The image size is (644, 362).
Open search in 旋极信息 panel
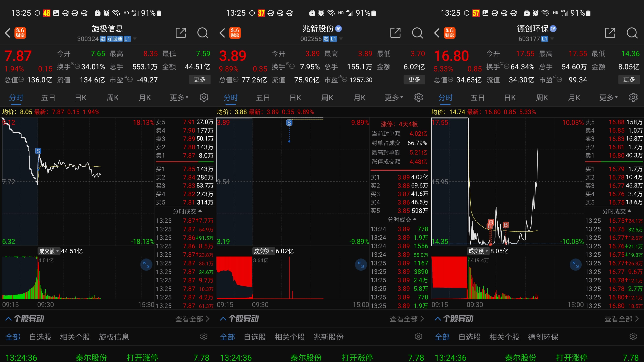tap(203, 33)
